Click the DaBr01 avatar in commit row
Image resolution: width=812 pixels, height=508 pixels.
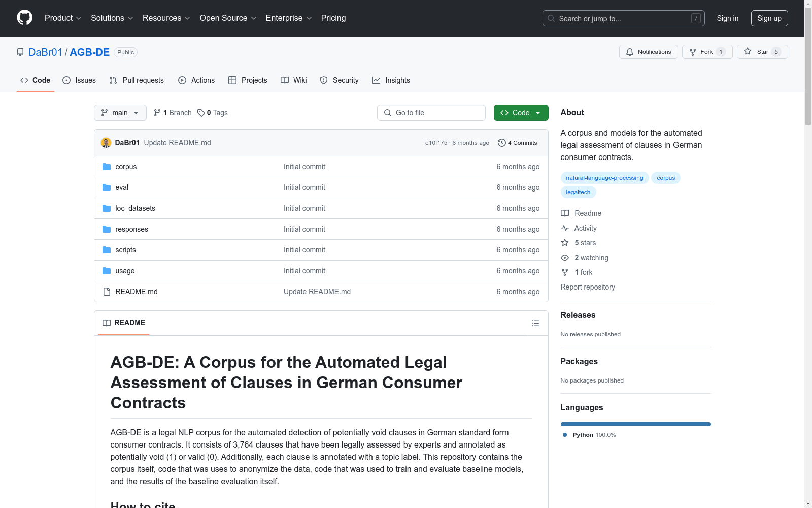pyautogui.click(x=106, y=143)
